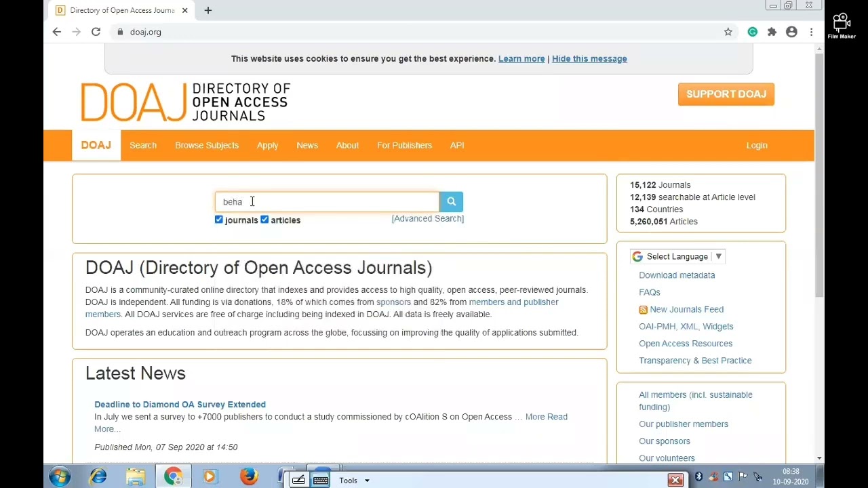This screenshot has height=488, width=868.
Task: Open Our volunteers link
Action: [667, 458]
